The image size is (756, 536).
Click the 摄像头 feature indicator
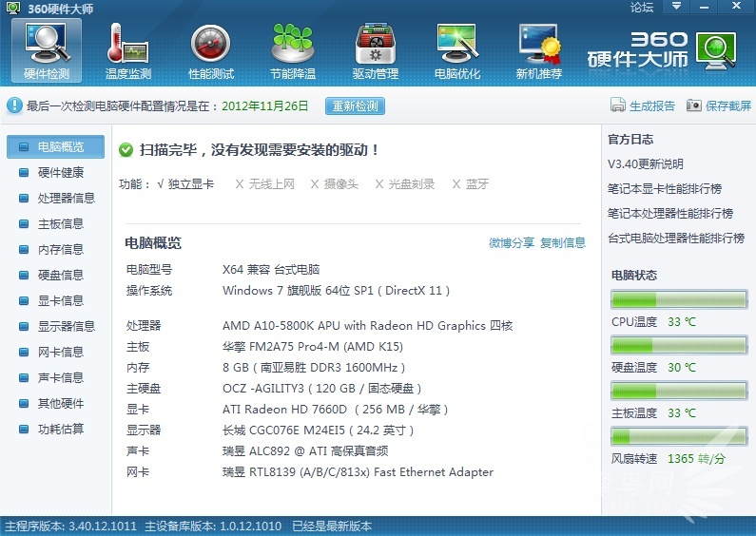pos(334,183)
